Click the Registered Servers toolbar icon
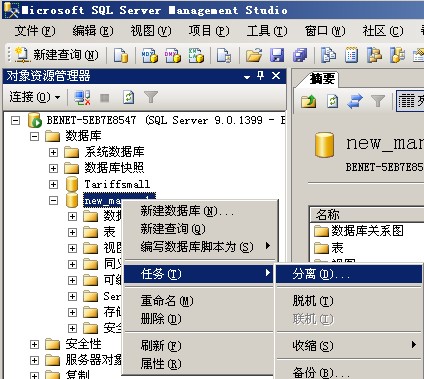 tap(328, 55)
